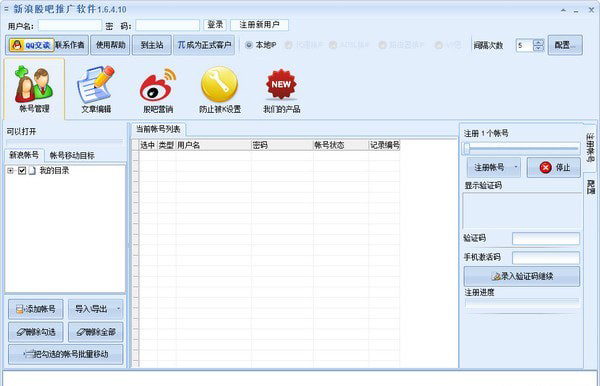Select the 本地IP radio button
Screen dimensions: 600x386
249,45
